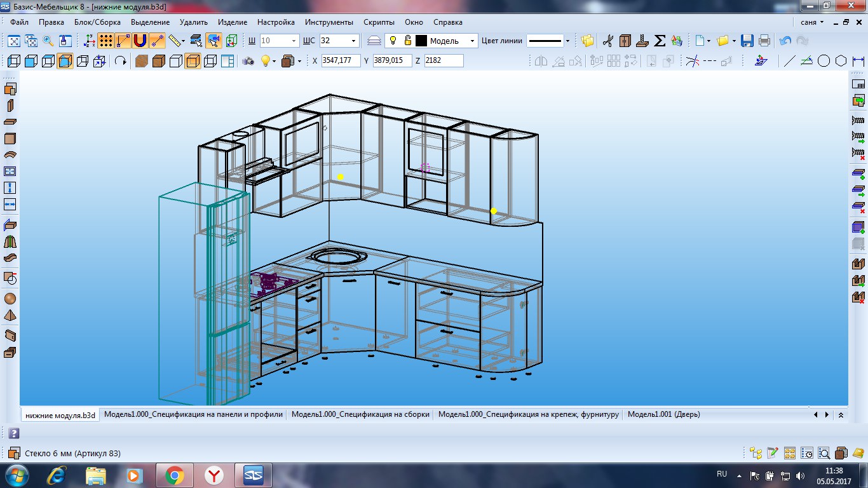The image size is (868, 488).
Task: Open the Блок/Сборка menu
Action: coord(97,22)
